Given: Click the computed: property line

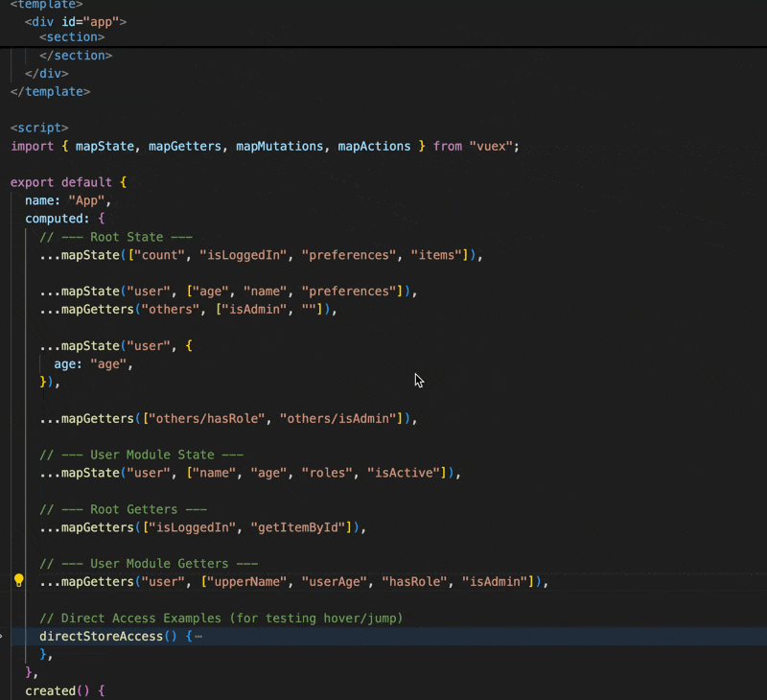Looking at the screenshot, I should point(64,219).
